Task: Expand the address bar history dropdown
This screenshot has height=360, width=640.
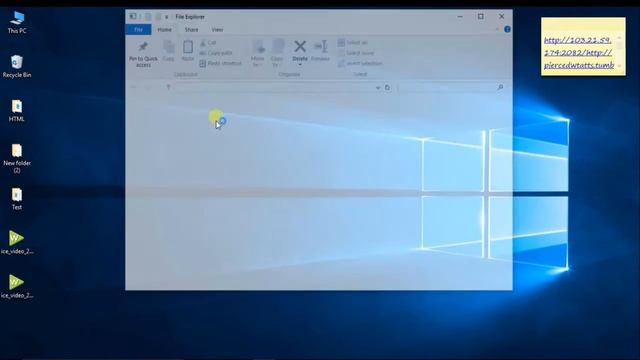Action: click(x=378, y=87)
